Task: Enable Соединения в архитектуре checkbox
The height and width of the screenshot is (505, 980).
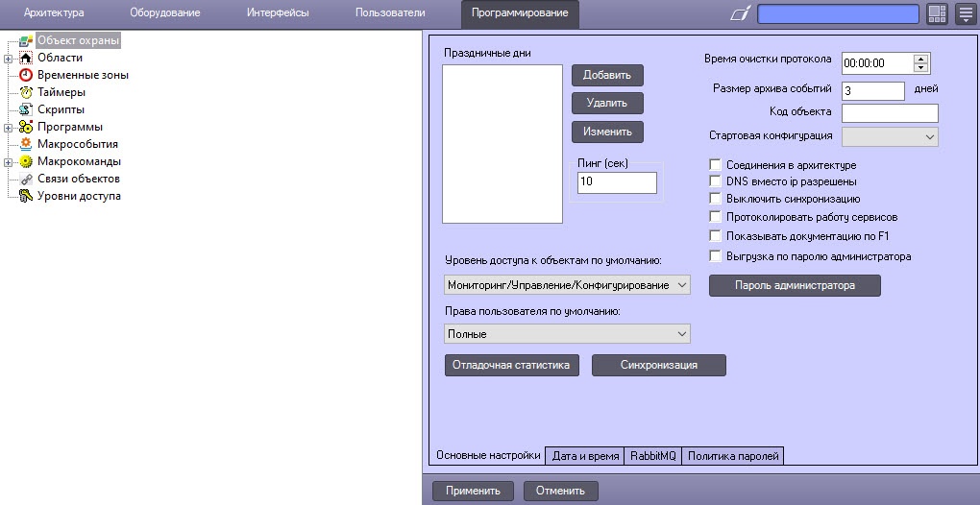Action: 715,165
